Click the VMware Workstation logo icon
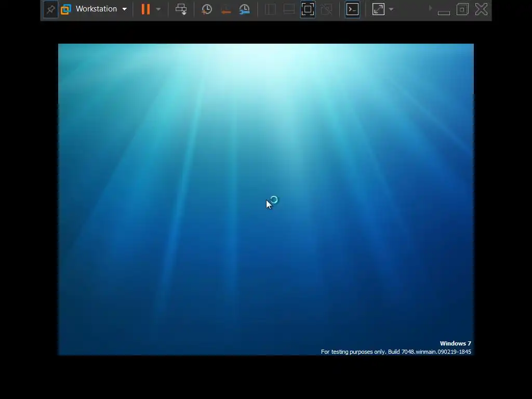This screenshot has height=399, width=532. [x=66, y=9]
